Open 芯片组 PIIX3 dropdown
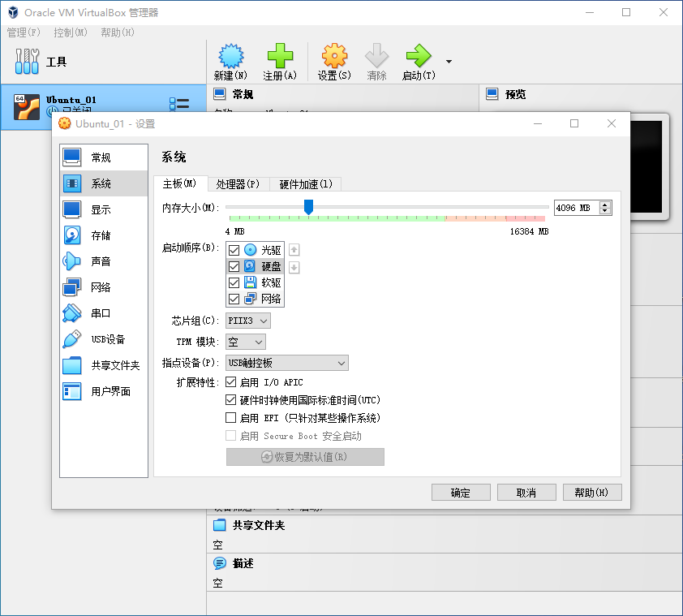683x616 pixels. 248,321
